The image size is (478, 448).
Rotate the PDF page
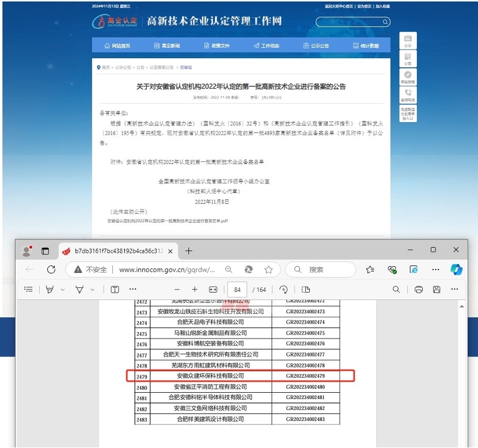(283, 290)
